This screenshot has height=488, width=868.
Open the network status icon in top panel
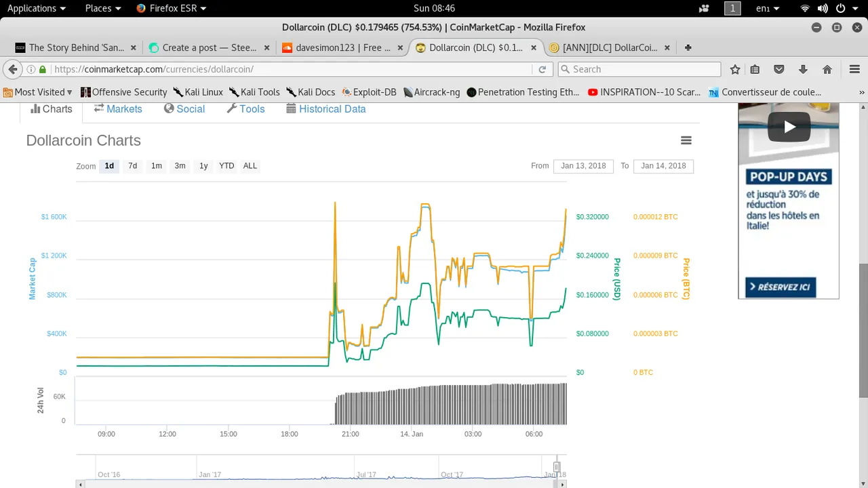[805, 8]
